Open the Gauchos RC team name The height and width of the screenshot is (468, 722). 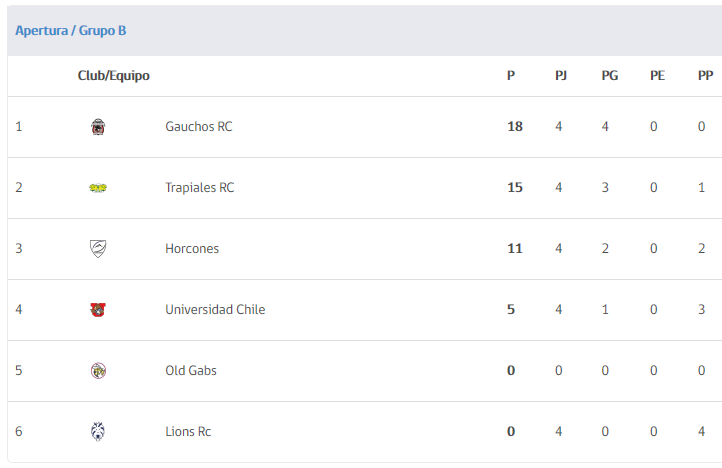tap(198, 126)
